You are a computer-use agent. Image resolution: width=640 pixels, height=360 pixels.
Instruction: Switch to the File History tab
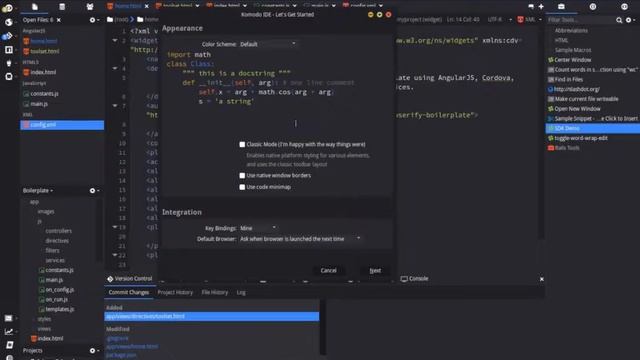point(215,292)
